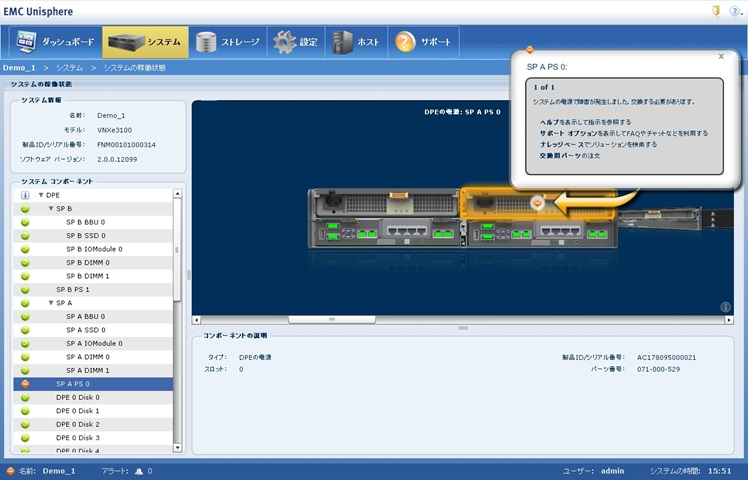Close the SP A PS 0 popup

[721, 56]
